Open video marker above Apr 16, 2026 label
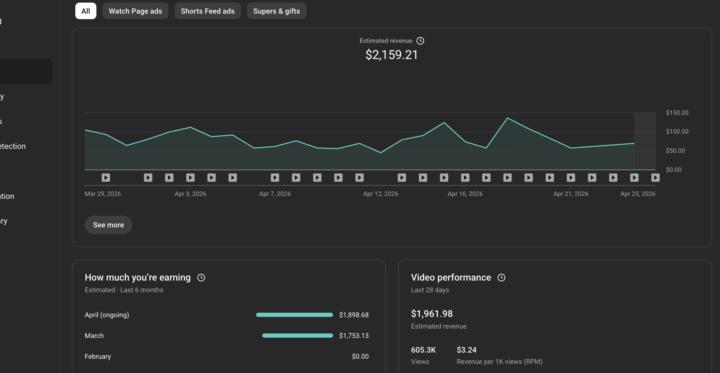The height and width of the screenshot is (373, 720). coord(465,177)
